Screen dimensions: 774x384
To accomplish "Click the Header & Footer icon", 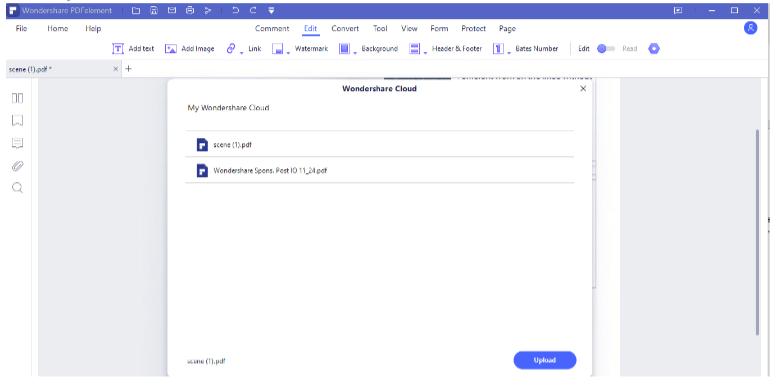I will (x=415, y=49).
